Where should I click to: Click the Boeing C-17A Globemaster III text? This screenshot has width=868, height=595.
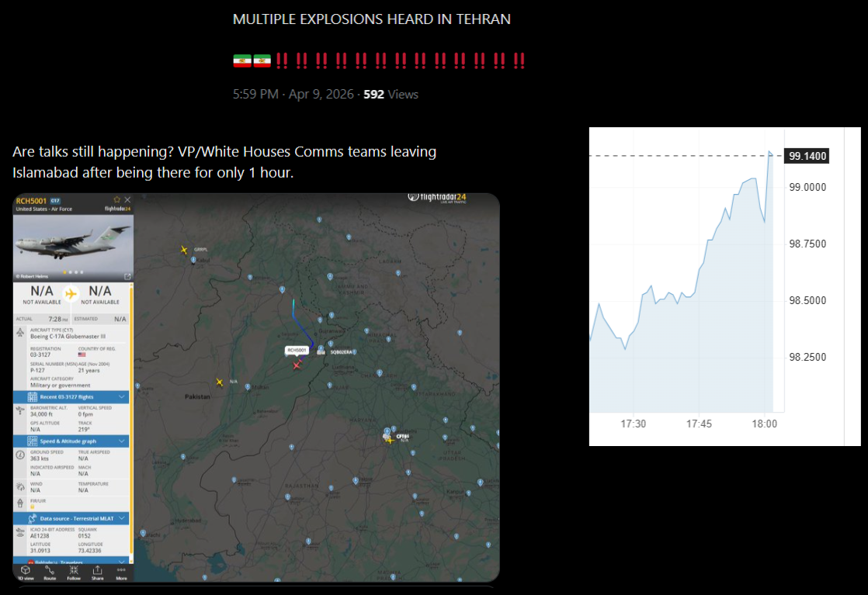68,336
